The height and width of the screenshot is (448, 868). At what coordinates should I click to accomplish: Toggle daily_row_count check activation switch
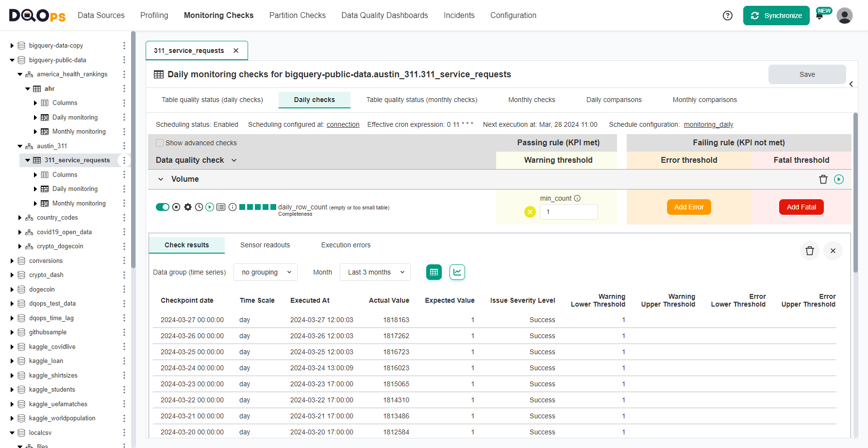pos(163,207)
